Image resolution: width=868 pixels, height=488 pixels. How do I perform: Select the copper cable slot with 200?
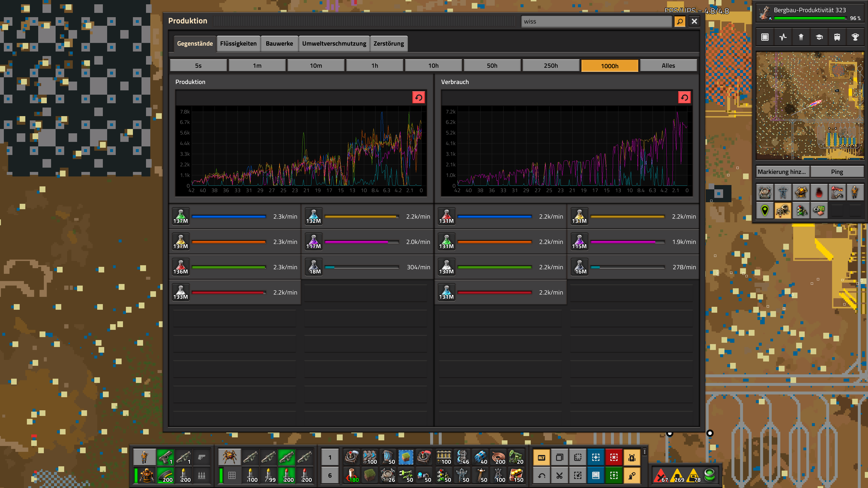click(498, 457)
